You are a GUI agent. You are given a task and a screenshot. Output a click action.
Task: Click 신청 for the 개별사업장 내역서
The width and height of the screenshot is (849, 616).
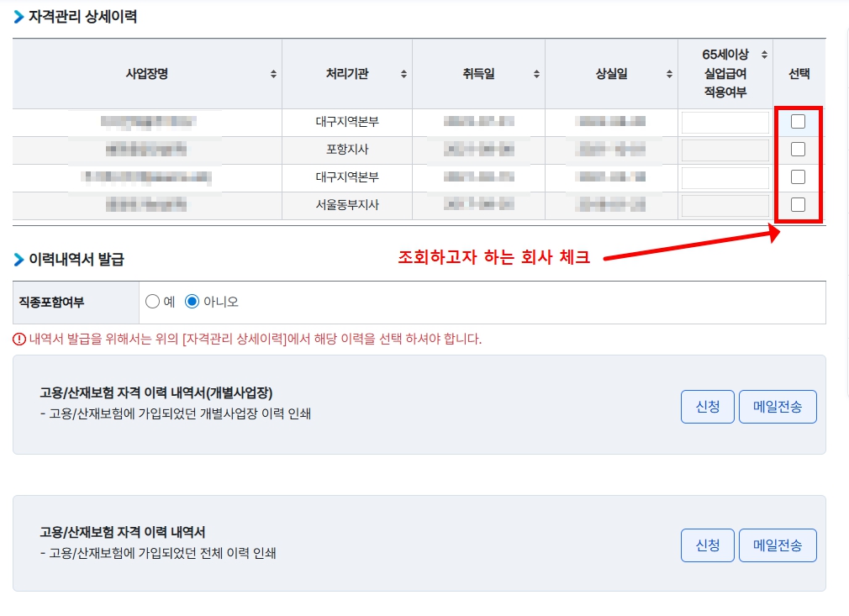(707, 406)
